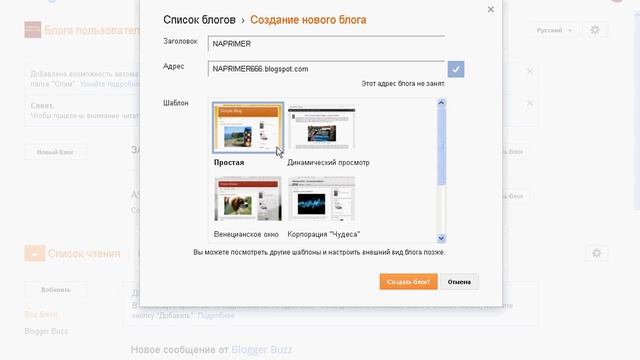640x360 pixels.
Task: Click the Динамический просмотр template label
Action: tap(328, 162)
